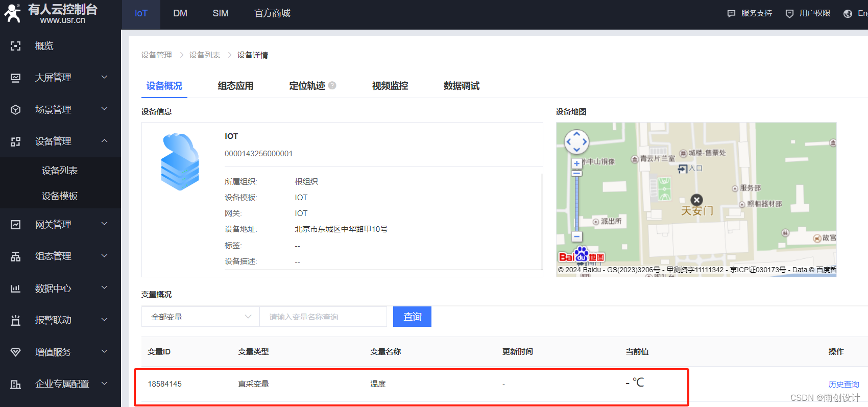Screen dimensions: 868x407
Task: Expand the 组态管理 menu chevron
Action: coord(104,256)
